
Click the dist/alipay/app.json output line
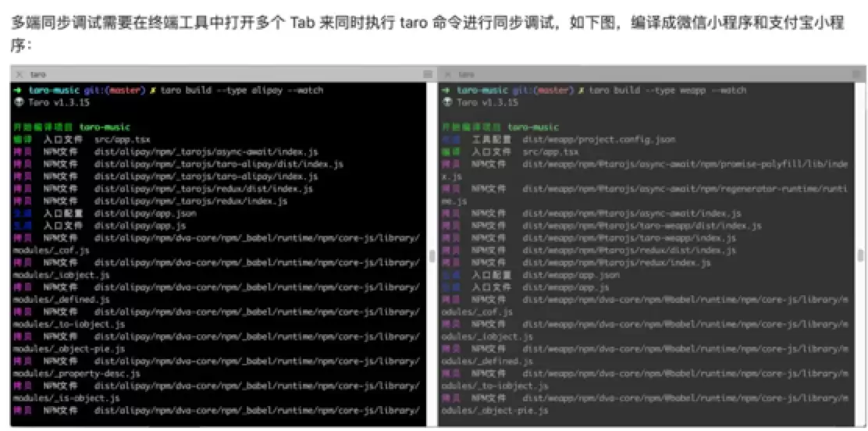[105, 213]
